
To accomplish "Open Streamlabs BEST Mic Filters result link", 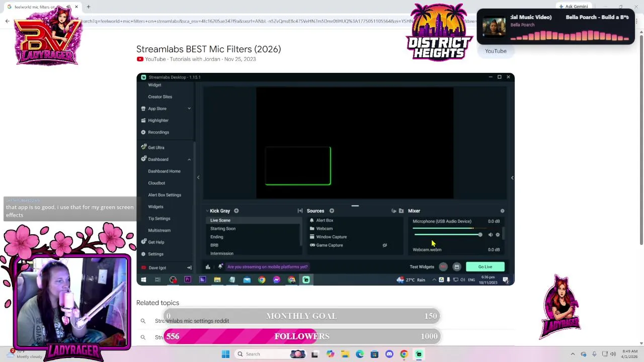I will [208, 49].
